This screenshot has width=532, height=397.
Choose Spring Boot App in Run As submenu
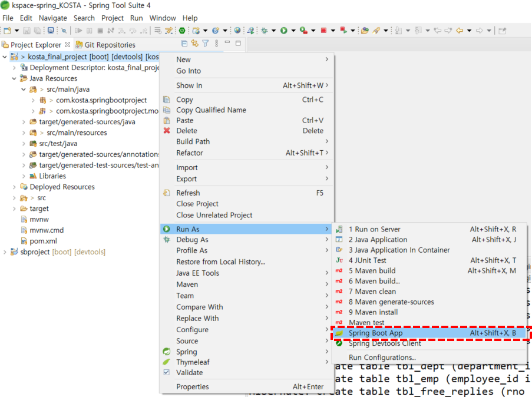(429, 333)
